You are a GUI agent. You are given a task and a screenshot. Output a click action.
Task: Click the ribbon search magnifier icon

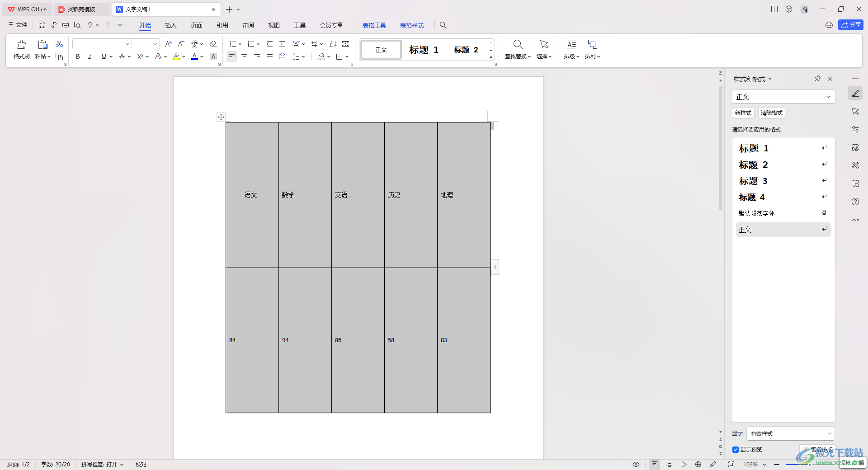point(443,25)
